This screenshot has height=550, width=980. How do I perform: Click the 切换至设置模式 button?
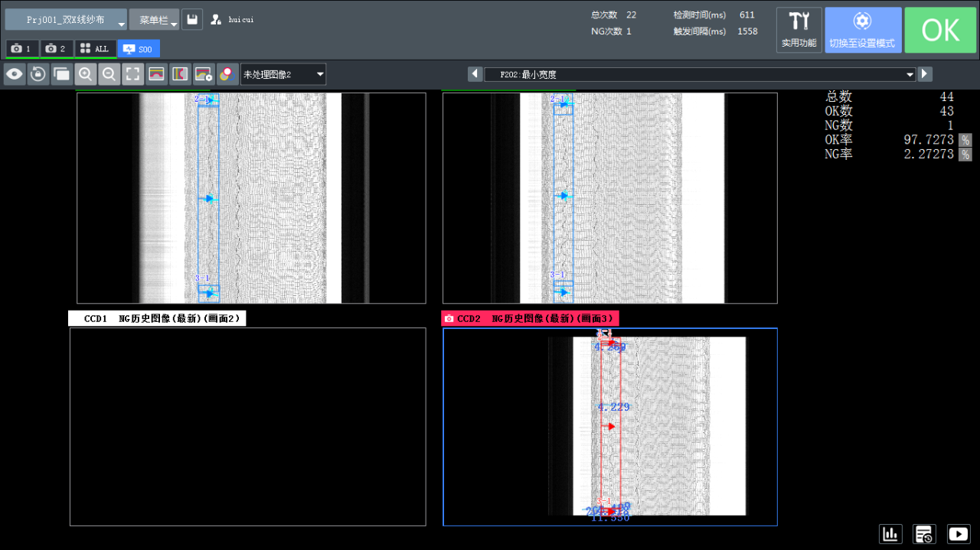coord(862,30)
